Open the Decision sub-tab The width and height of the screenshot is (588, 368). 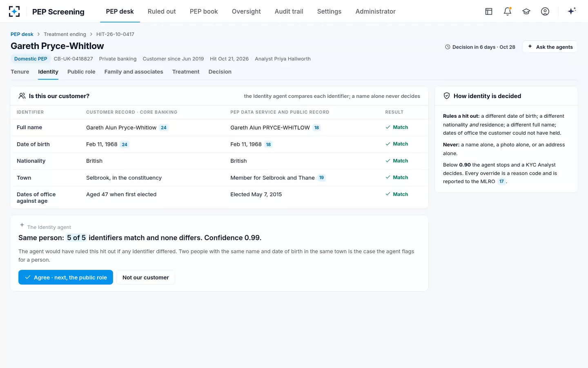click(220, 72)
